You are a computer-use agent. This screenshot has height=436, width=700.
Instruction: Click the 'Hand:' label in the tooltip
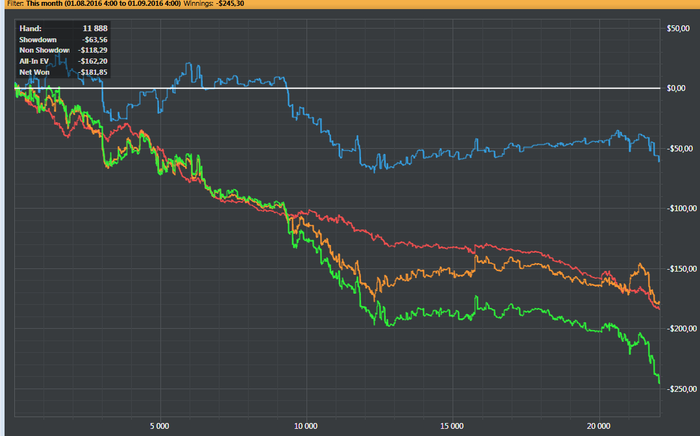coord(30,28)
